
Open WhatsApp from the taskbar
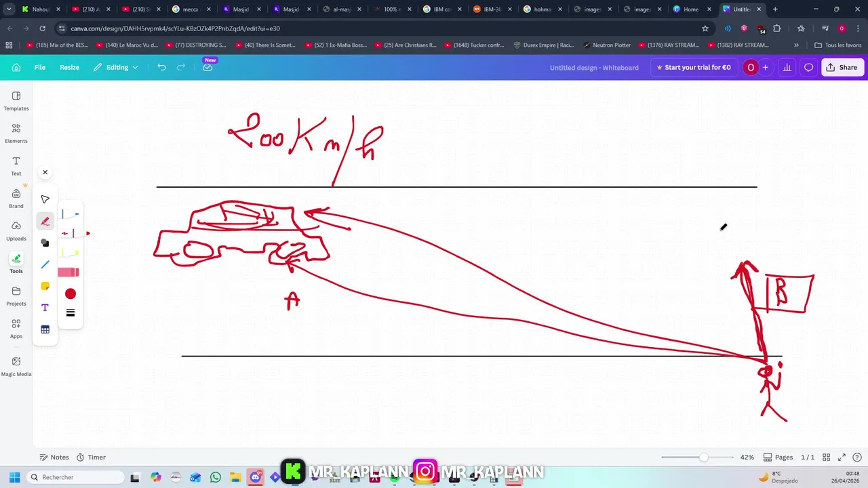tap(215, 477)
